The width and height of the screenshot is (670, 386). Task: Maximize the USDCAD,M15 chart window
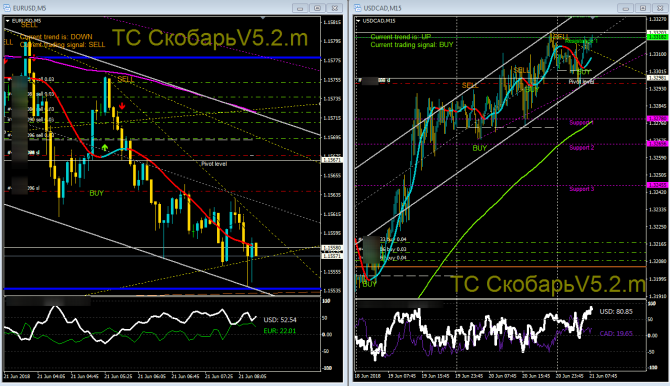(x=643, y=8)
